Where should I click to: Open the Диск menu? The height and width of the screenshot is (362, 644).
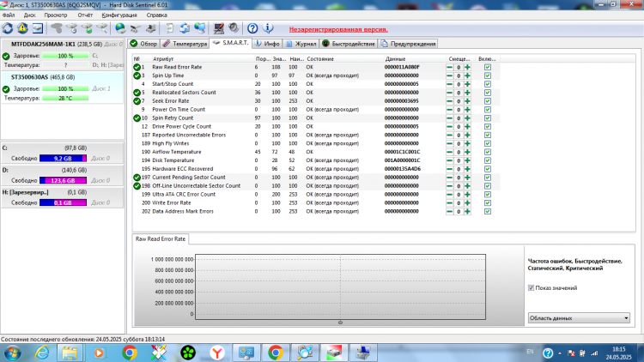(29, 15)
